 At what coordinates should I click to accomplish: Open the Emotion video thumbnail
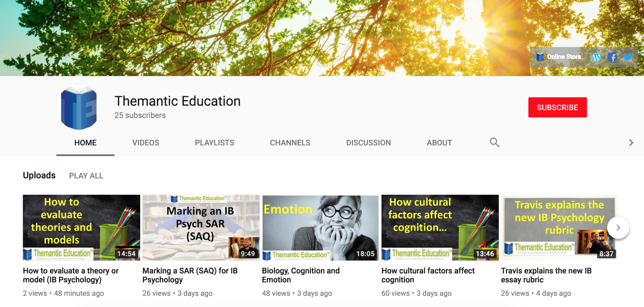(320, 228)
